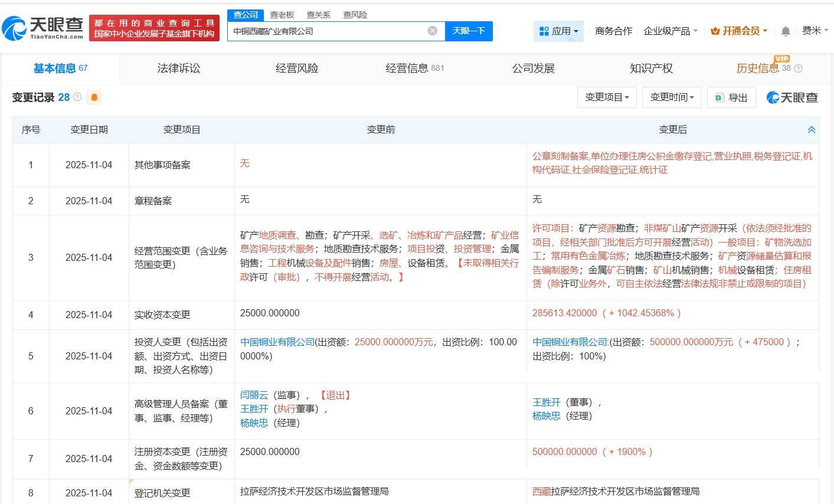Click the Excel icon on 导出 button
The image size is (834, 504).
point(720,97)
